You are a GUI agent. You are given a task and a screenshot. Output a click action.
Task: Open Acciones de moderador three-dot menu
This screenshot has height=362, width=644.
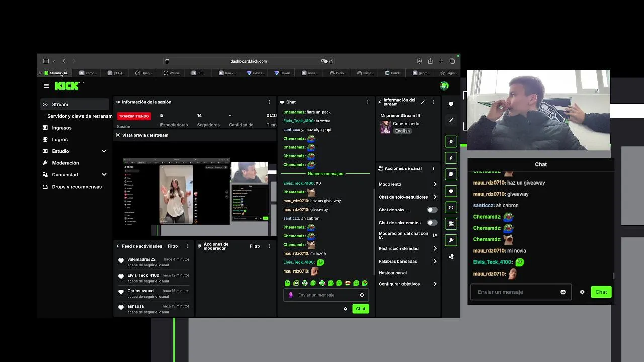click(x=269, y=246)
